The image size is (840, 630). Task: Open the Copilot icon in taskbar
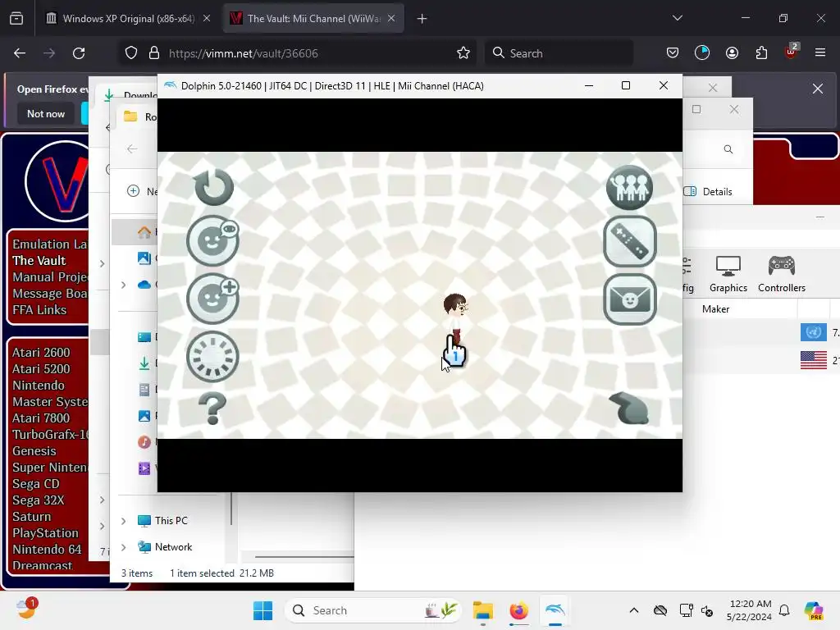tap(814, 610)
